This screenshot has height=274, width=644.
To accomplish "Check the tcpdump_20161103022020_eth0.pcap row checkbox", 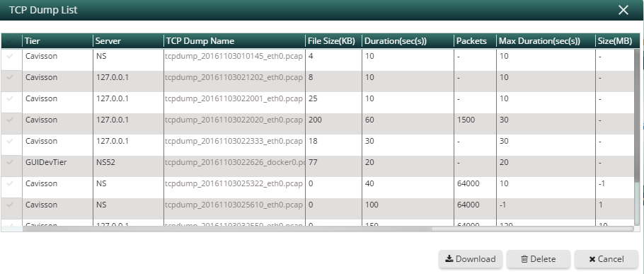I will [11, 120].
